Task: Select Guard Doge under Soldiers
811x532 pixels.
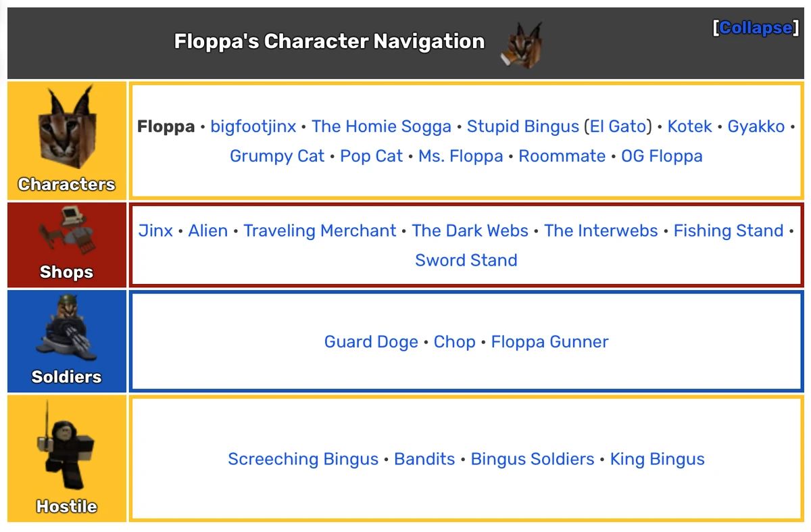Action: (371, 342)
